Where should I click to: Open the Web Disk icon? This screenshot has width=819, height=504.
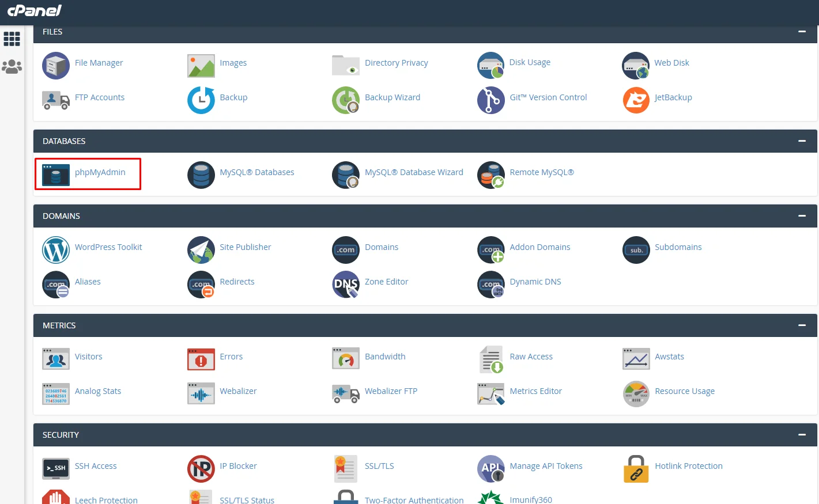click(x=636, y=66)
